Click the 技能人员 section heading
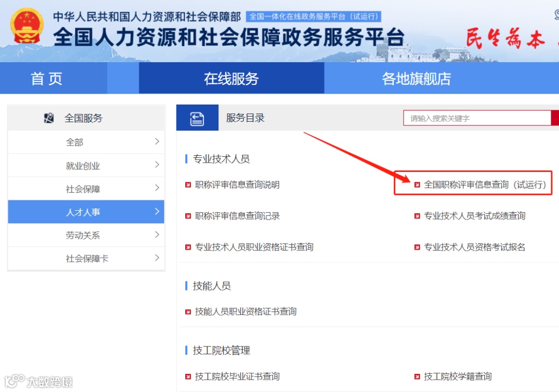 (x=212, y=286)
